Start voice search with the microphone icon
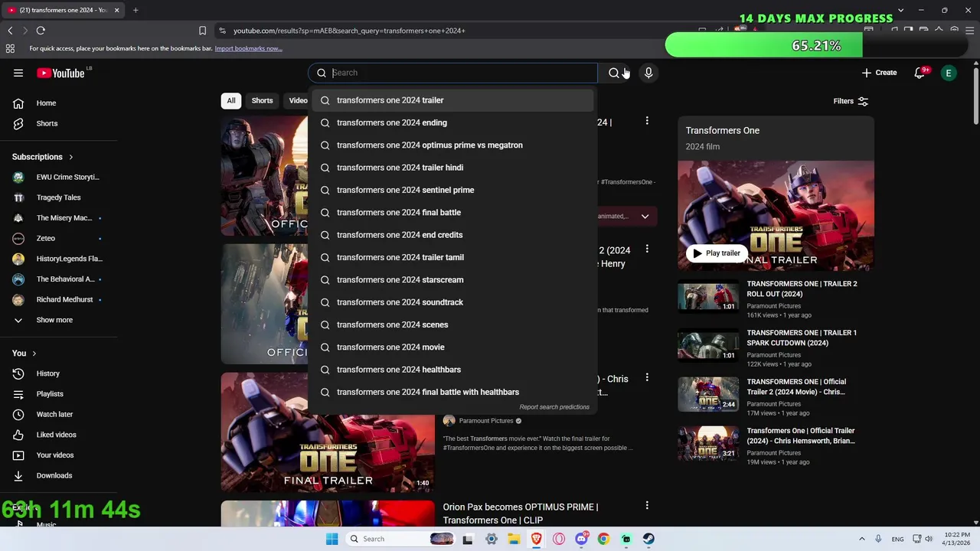This screenshot has width=980, height=551. [x=648, y=73]
